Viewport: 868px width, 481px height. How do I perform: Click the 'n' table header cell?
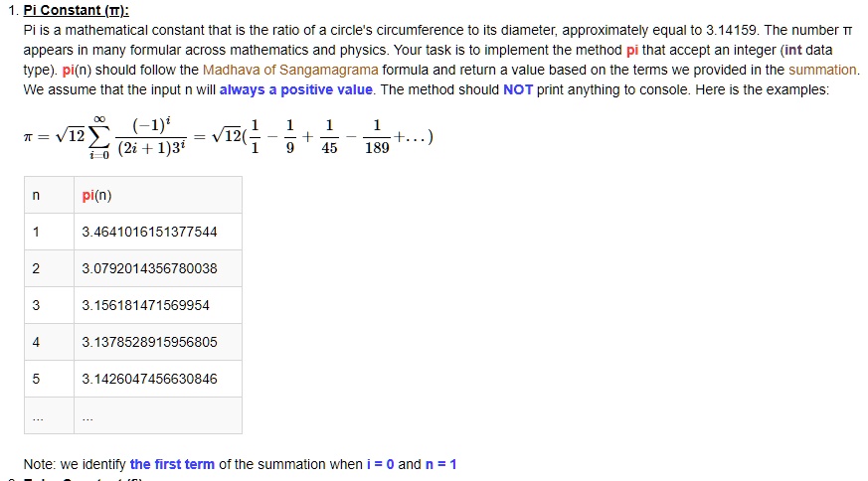click(x=50, y=196)
